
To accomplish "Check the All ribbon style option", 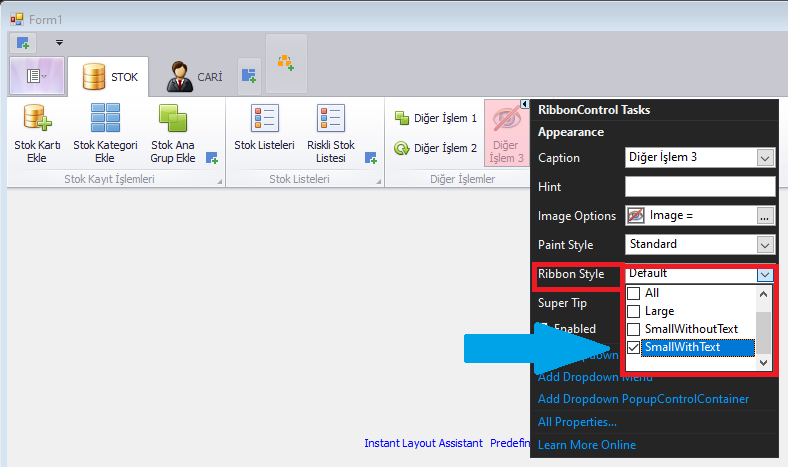I will [634, 293].
